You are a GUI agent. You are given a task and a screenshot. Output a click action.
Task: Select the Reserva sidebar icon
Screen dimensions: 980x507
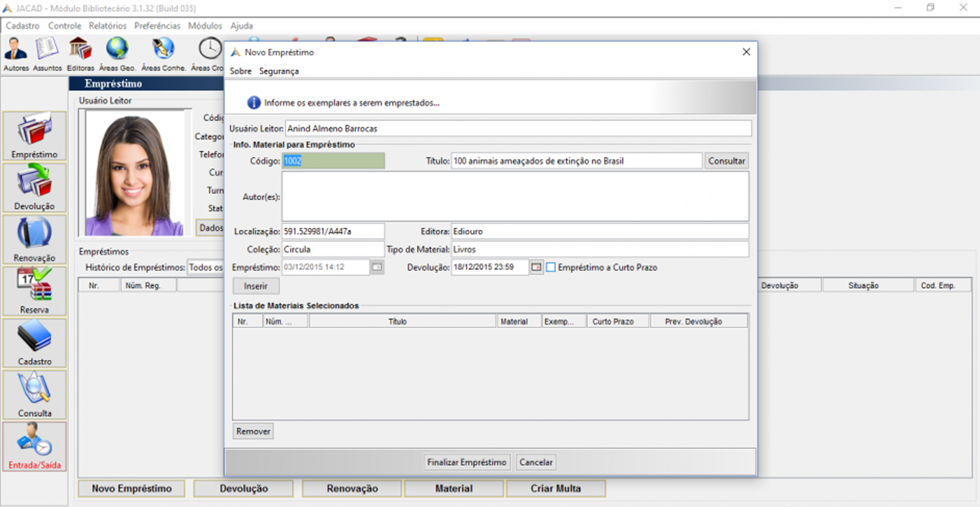point(34,291)
